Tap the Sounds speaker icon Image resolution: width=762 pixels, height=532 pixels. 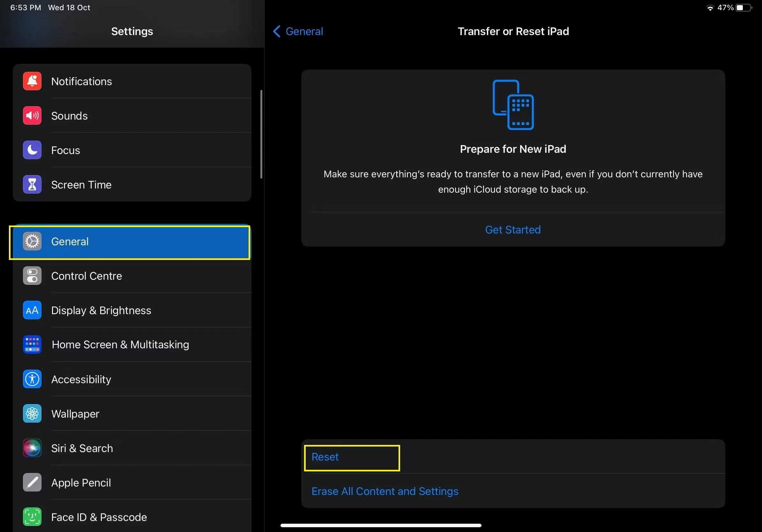32,116
